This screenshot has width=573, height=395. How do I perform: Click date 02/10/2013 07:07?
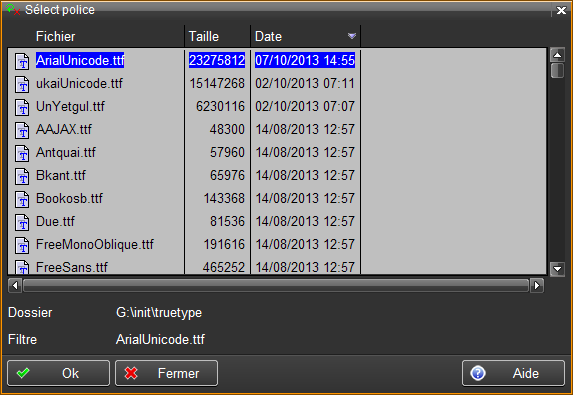[x=305, y=106]
